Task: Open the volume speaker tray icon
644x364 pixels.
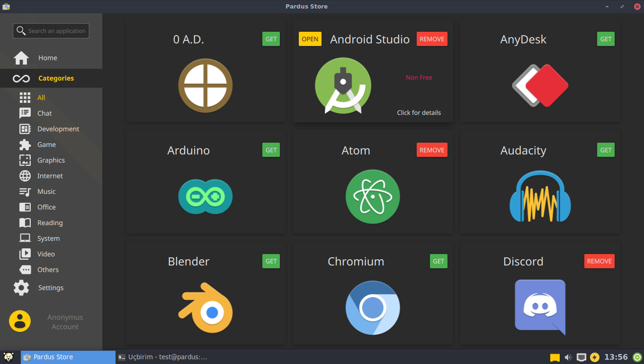Action: coord(568,357)
